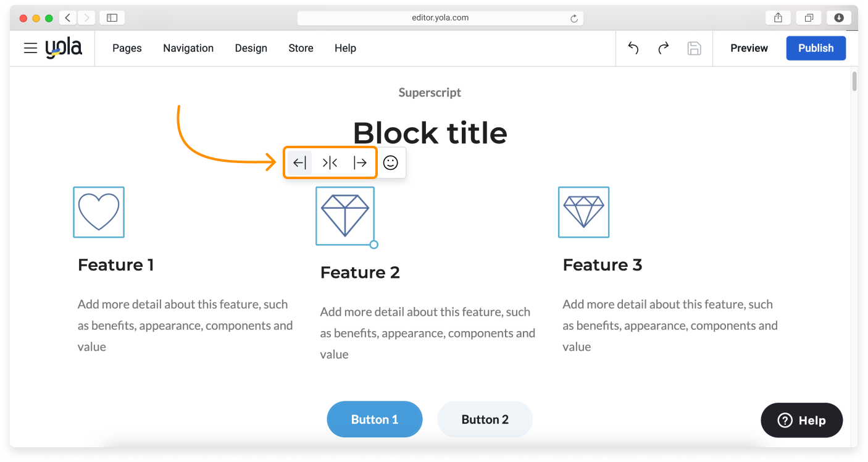The height and width of the screenshot is (462, 868).
Task: Reload the page in Safari
Action: tap(574, 19)
